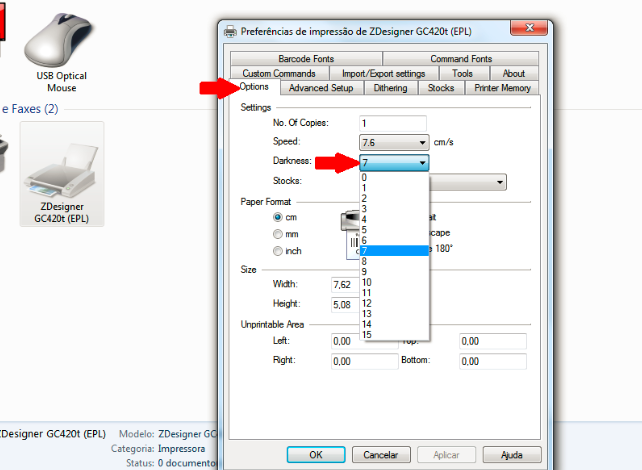Choose the cm unit radio button
This screenshot has width=642, height=470.
pos(278,217)
